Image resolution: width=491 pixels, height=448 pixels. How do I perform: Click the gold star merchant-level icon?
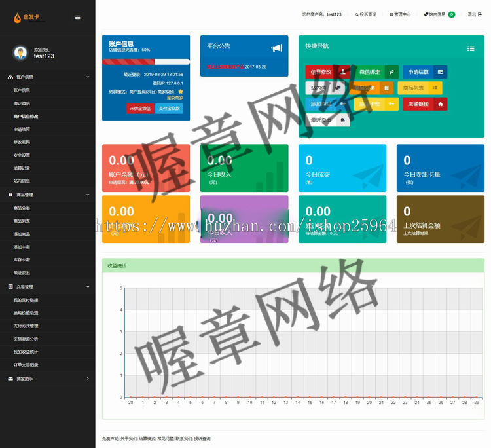coord(181,92)
